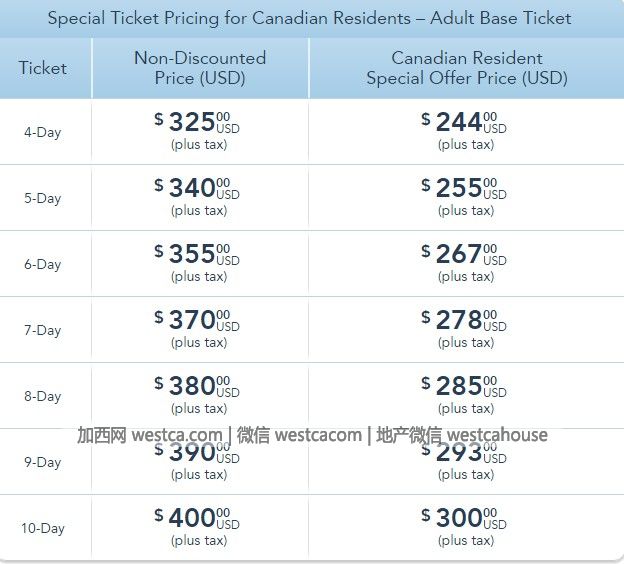This screenshot has width=624, height=564.
Task: Select the 9-Day ticket row label
Action: click(43, 463)
